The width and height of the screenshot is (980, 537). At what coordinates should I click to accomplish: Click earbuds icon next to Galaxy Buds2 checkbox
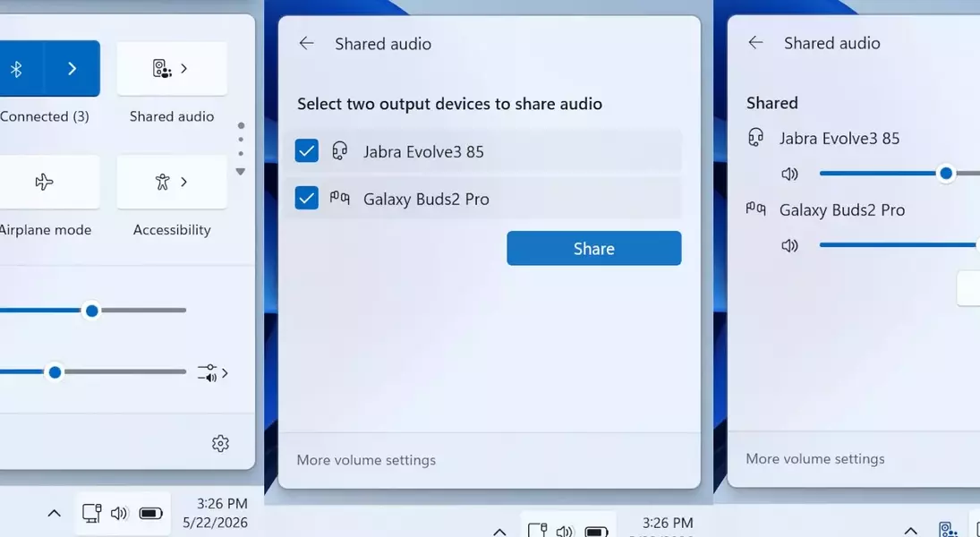pyautogui.click(x=339, y=198)
